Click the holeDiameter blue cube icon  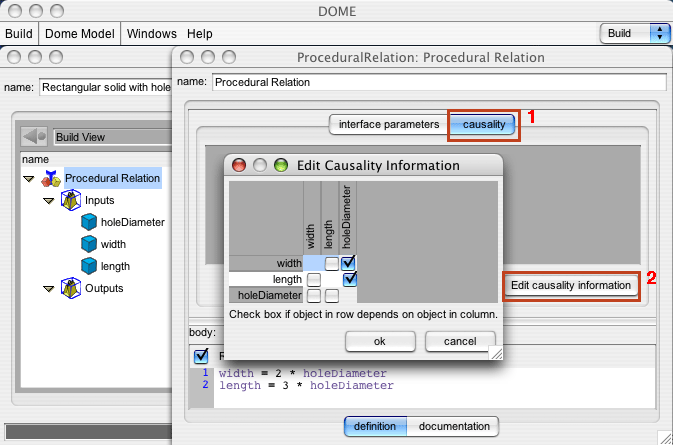[89, 222]
